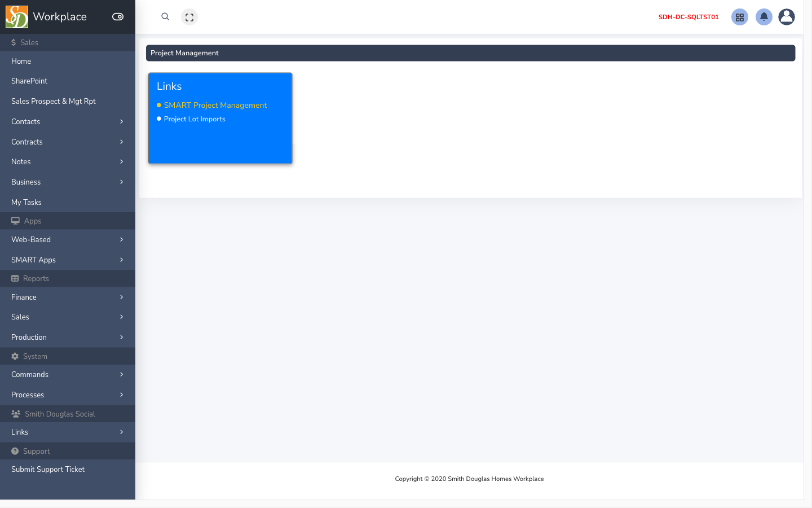Expand the Contacts submenu chevron
The image size is (812, 508).
(x=121, y=121)
